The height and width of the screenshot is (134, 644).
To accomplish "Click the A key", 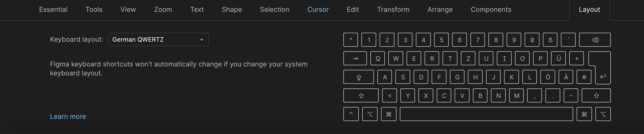I will coord(385,77).
